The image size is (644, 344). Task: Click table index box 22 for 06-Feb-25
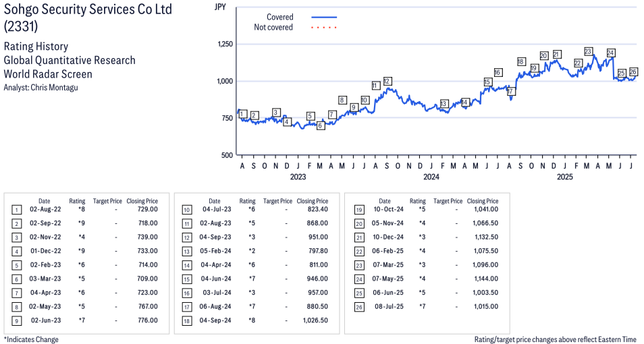click(359, 252)
